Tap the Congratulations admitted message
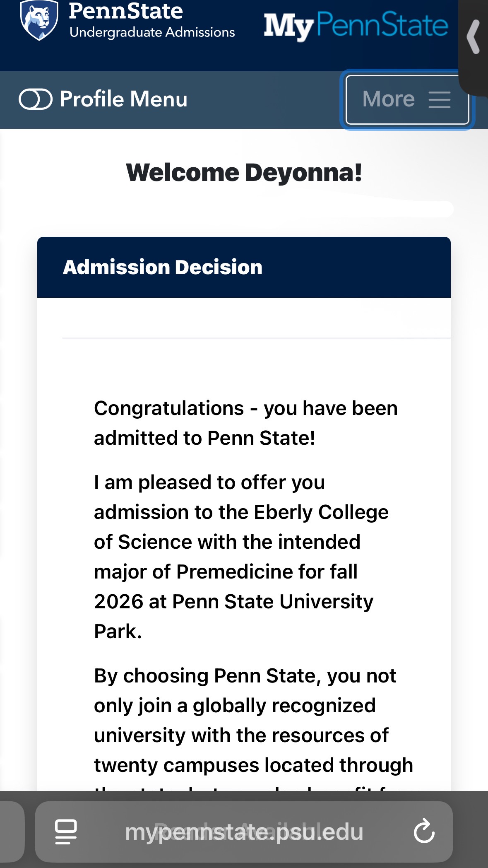Viewport: 488px width, 868px height. coord(245,423)
